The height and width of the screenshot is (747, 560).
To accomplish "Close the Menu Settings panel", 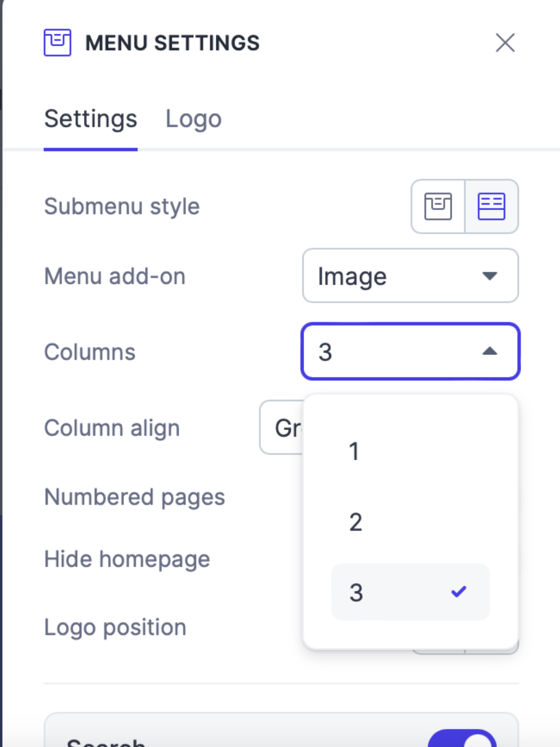I will [505, 43].
